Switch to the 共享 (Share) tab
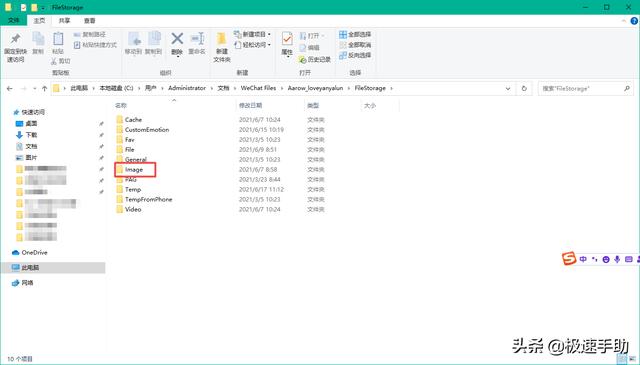This screenshot has width=640, height=365. click(x=64, y=20)
